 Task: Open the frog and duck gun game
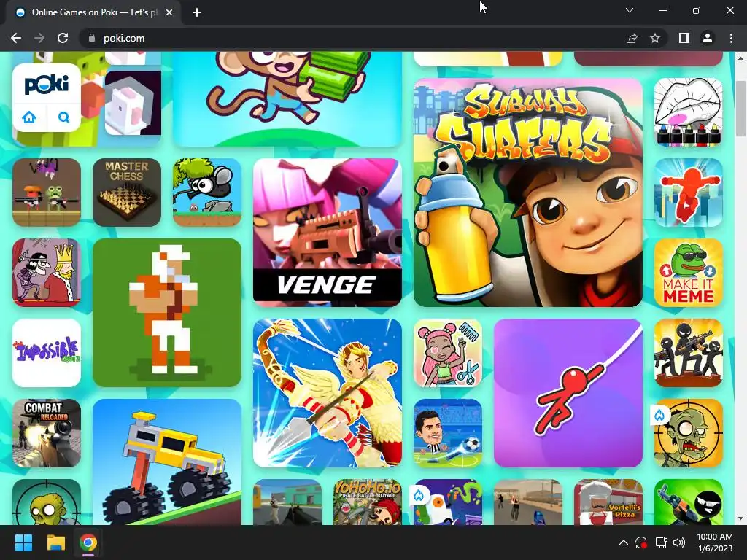[x=47, y=192]
